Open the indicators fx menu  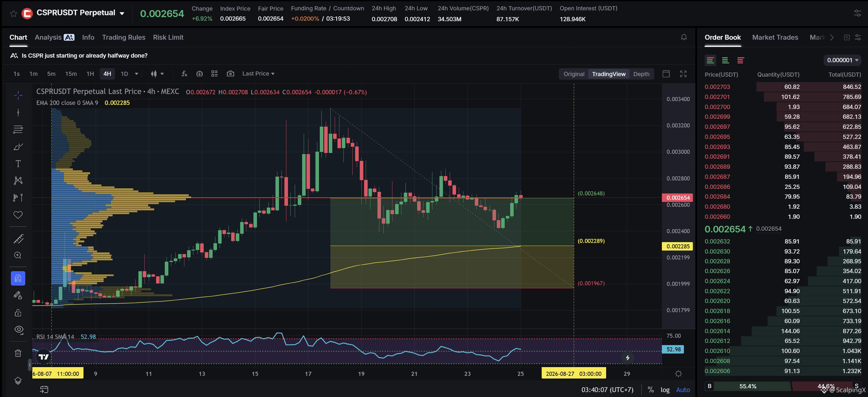tap(184, 74)
